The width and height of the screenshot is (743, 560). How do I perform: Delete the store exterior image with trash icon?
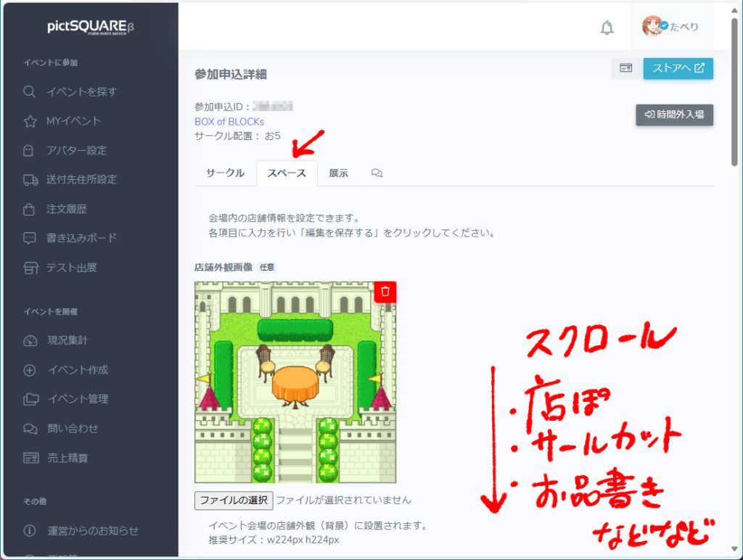[x=385, y=292]
